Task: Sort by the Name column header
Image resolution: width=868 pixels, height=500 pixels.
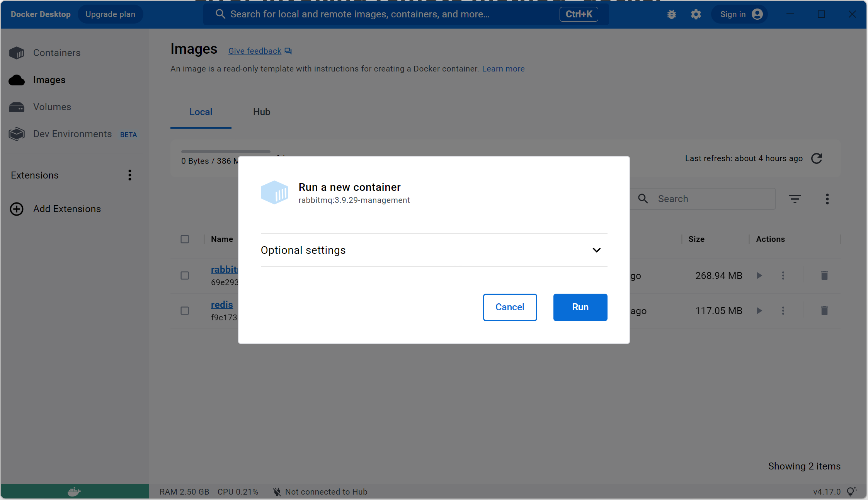Action: (222, 239)
